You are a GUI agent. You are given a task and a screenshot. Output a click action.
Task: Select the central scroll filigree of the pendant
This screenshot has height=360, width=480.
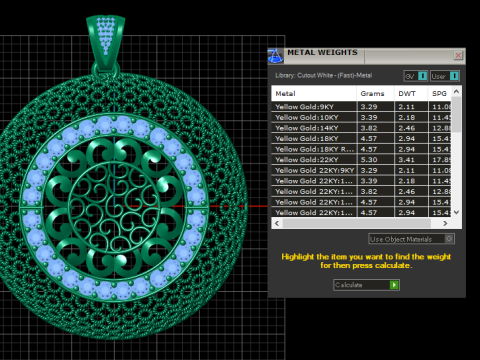pyautogui.click(x=114, y=207)
